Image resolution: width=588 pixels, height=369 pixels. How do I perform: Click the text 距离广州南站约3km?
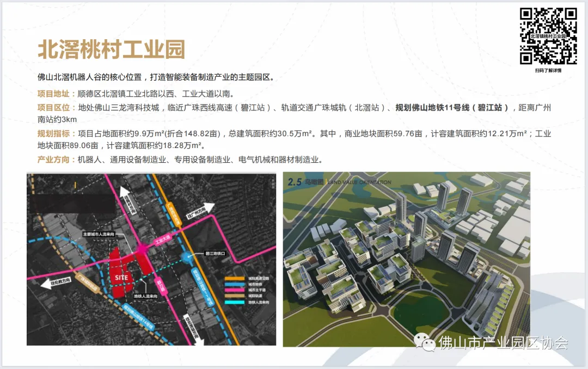[x=295, y=114]
